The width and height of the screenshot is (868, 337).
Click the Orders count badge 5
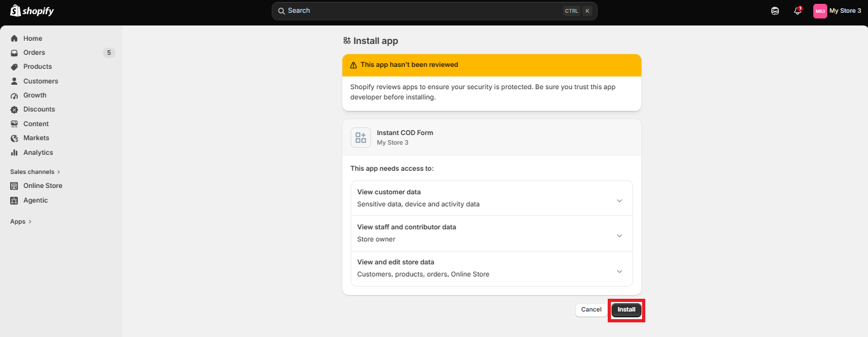[x=109, y=53]
